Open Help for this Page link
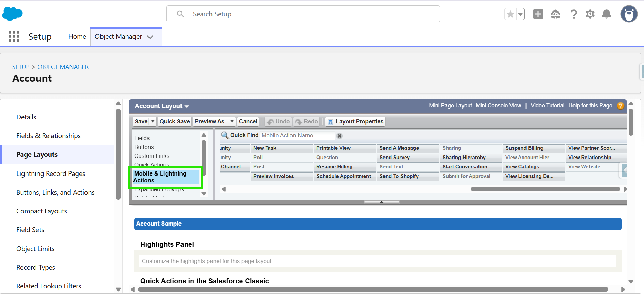This screenshot has height=298, width=644. click(590, 106)
